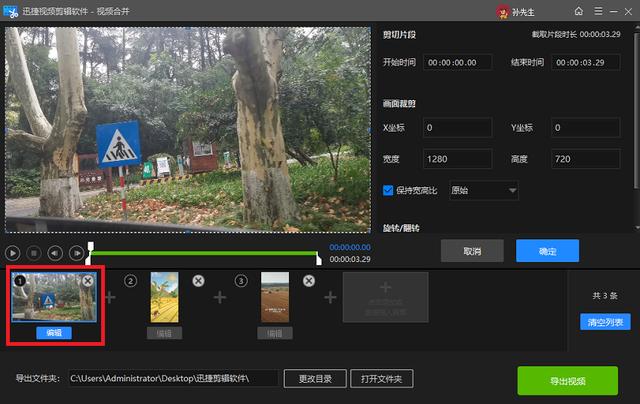Click the X坐标 input field
Screen dimensions: 640x404
(458, 127)
